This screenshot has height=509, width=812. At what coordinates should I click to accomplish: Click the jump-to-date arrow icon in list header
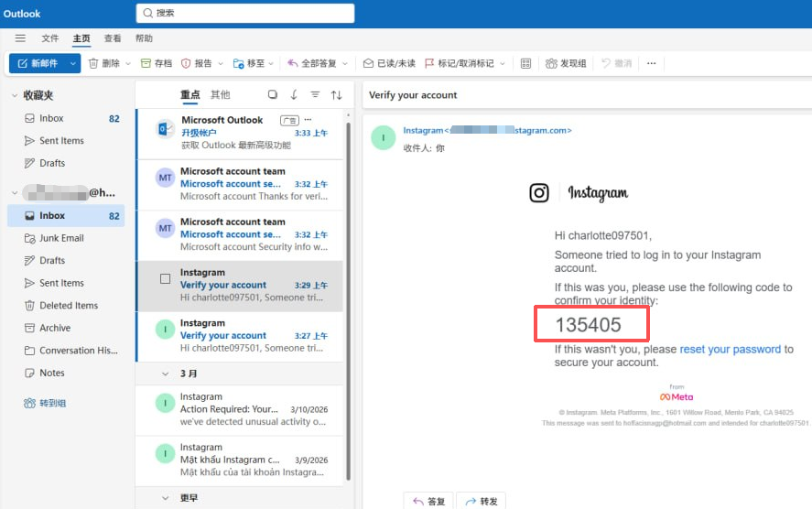click(x=294, y=94)
